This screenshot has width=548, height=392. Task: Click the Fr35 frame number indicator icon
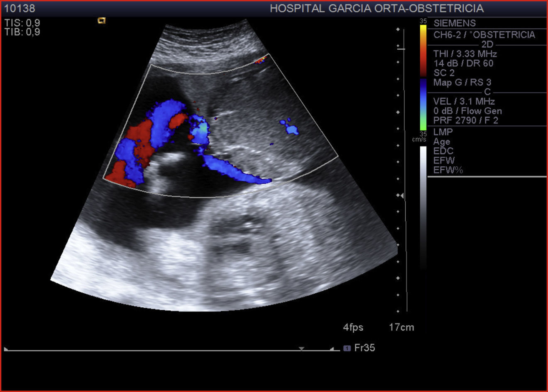pos(347,348)
